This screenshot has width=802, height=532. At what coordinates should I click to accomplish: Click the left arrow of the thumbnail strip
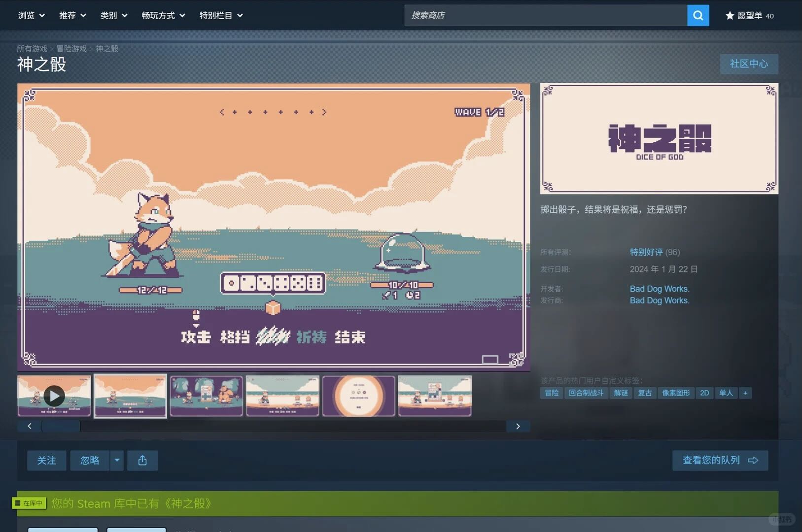tap(30, 426)
